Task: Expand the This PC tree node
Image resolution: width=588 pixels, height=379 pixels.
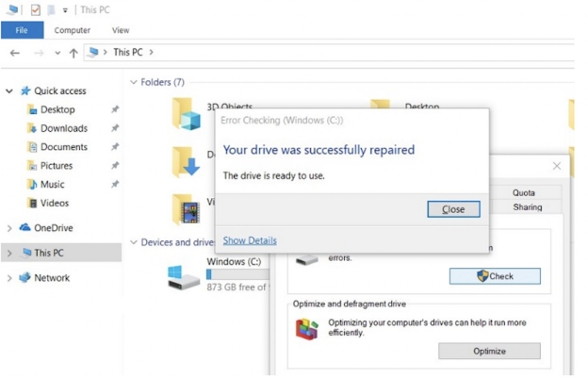Action: [x=9, y=254]
